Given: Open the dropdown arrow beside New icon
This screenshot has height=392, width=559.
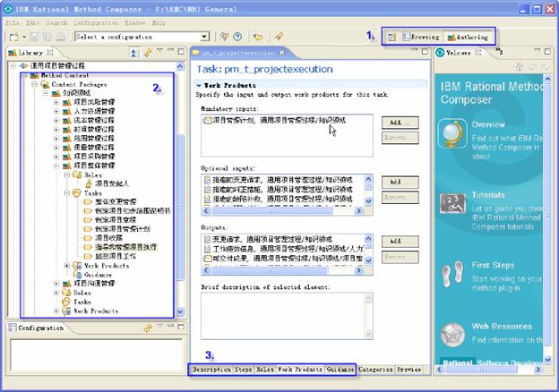Looking at the screenshot, I should 24,37.
